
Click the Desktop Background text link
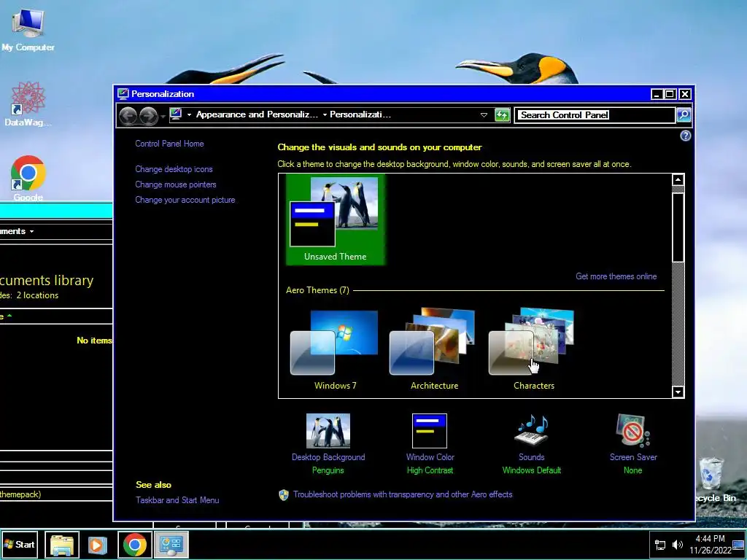click(x=328, y=457)
